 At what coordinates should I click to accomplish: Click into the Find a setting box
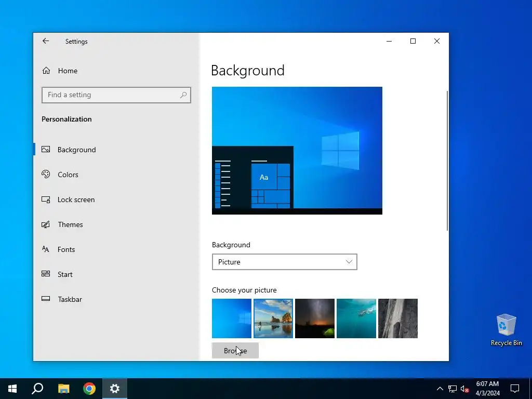[x=116, y=95]
